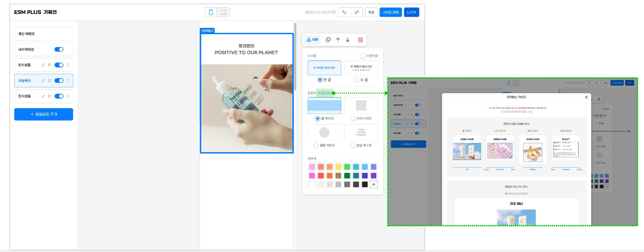Select the 사각 이미지 radio option
This screenshot has height=252, width=644.
(353, 118)
